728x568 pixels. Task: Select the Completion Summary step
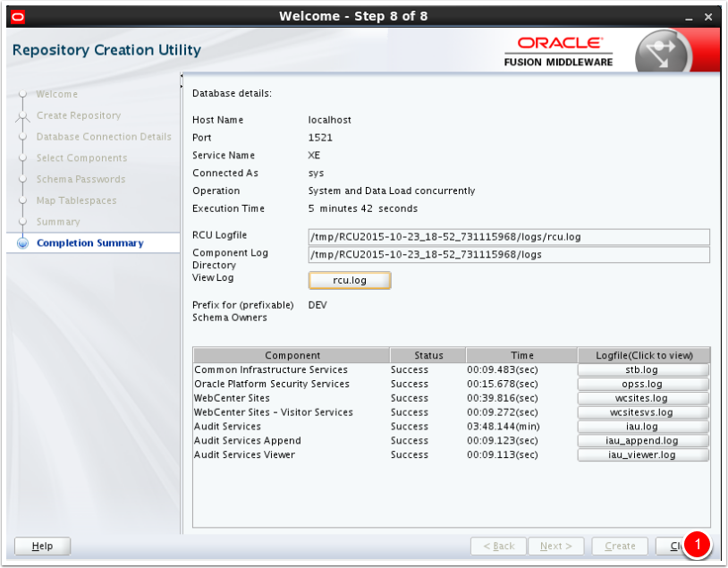[x=89, y=243]
